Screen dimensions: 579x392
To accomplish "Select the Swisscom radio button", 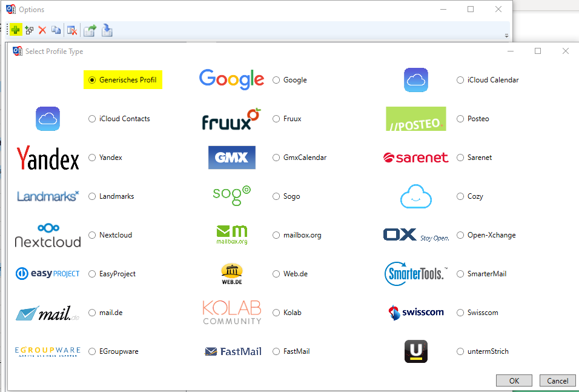I will pyautogui.click(x=460, y=313).
